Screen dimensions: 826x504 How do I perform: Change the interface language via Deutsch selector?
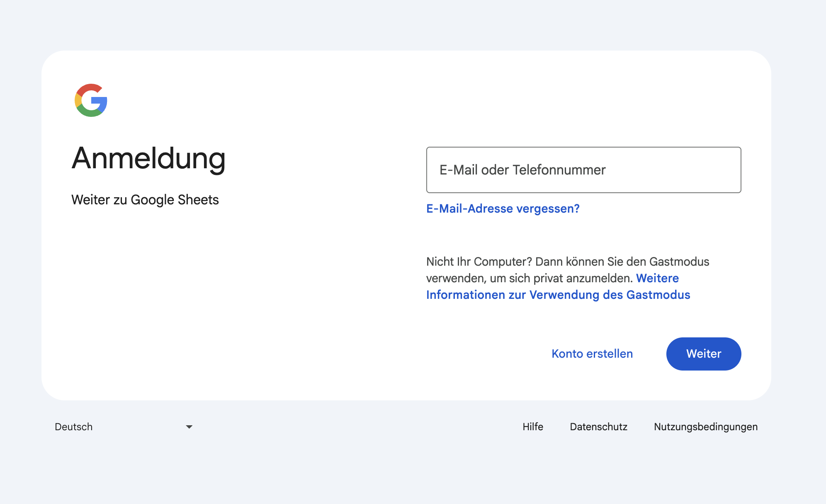pos(74,426)
